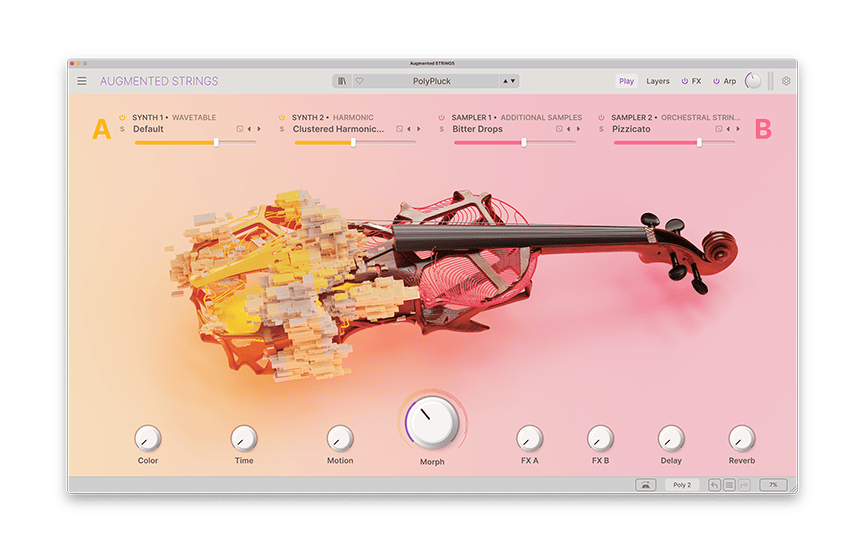Open the hamburger main menu

(82, 81)
